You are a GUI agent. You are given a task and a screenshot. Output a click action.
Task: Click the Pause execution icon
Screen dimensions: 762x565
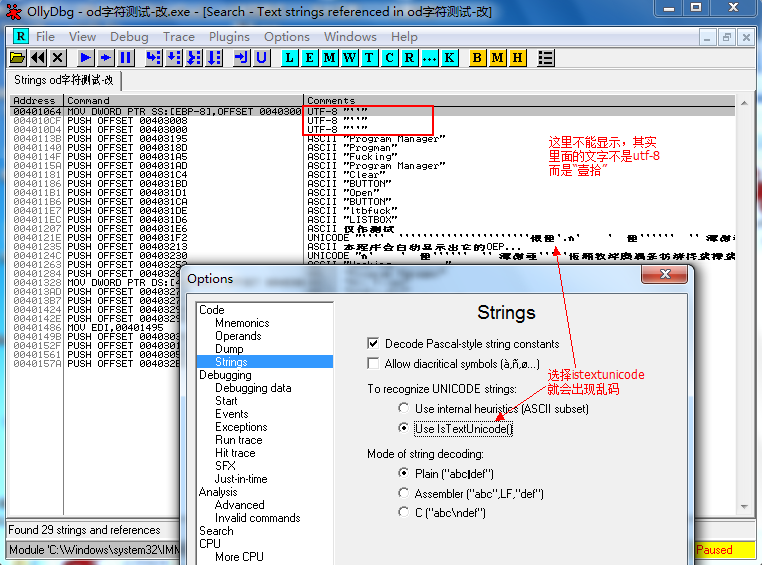125,58
